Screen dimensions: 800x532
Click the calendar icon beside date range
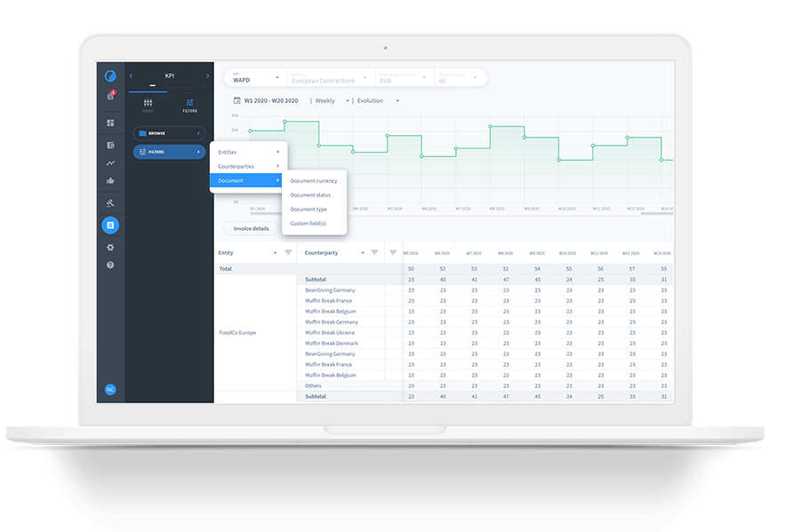click(x=236, y=100)
